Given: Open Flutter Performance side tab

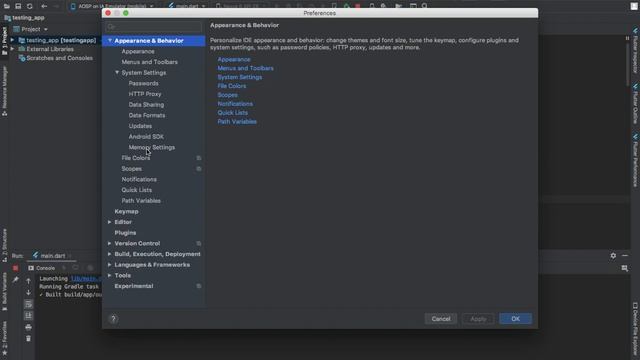Looking at the screenshot, I should pyautogui.click(x=636, y=160).
